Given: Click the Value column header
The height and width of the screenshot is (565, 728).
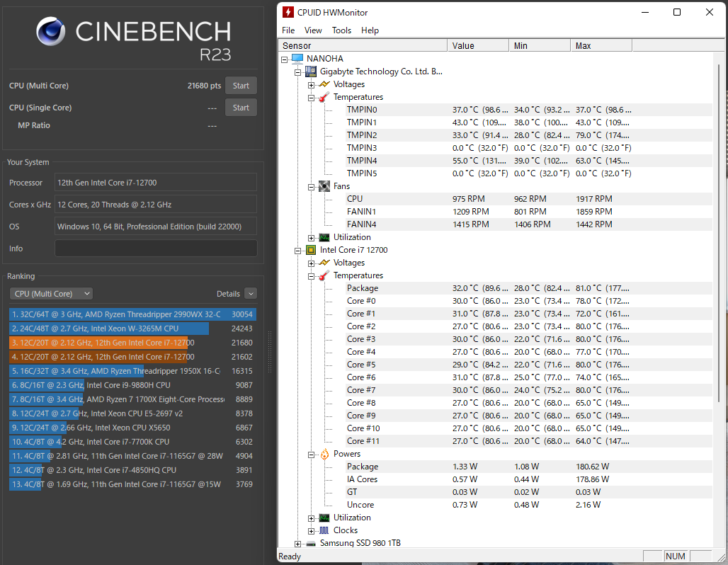Looking at the screenshot, I should point(478,45).
